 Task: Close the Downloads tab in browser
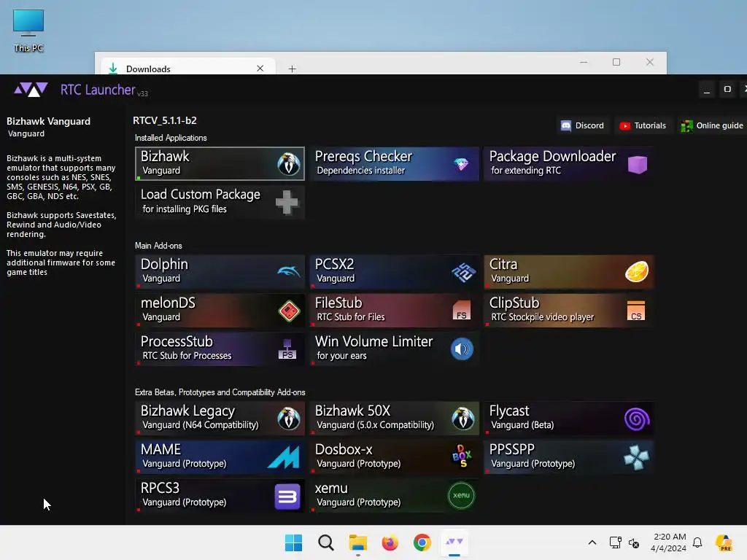click(260, 69)
